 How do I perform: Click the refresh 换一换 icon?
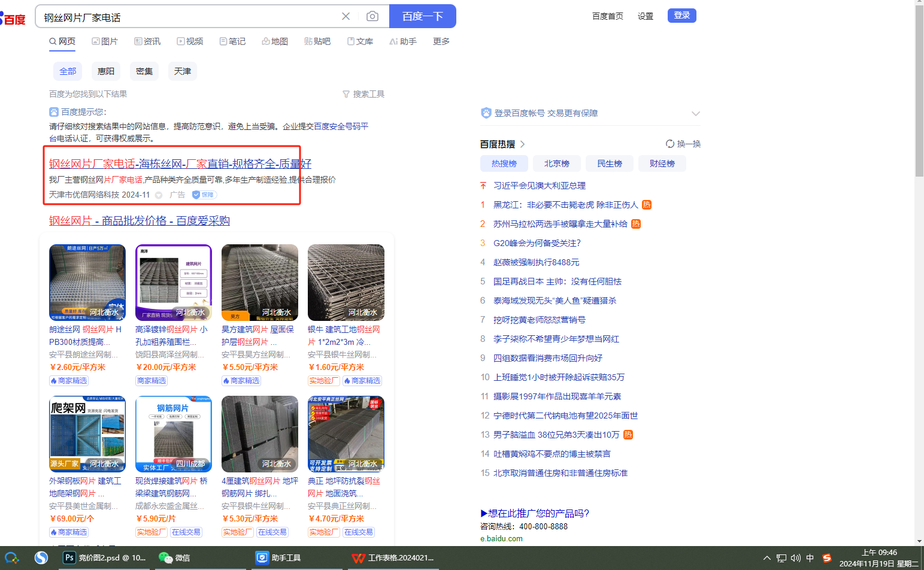point(670,144)
